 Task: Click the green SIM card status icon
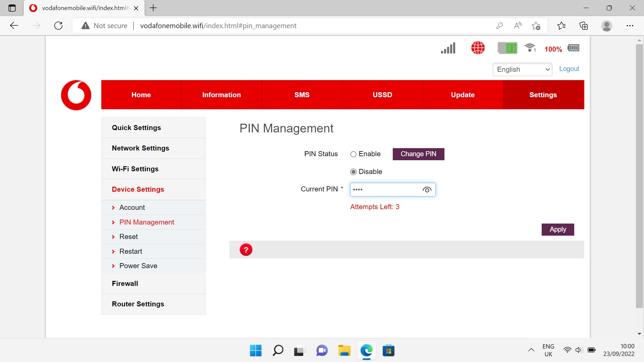507,48
